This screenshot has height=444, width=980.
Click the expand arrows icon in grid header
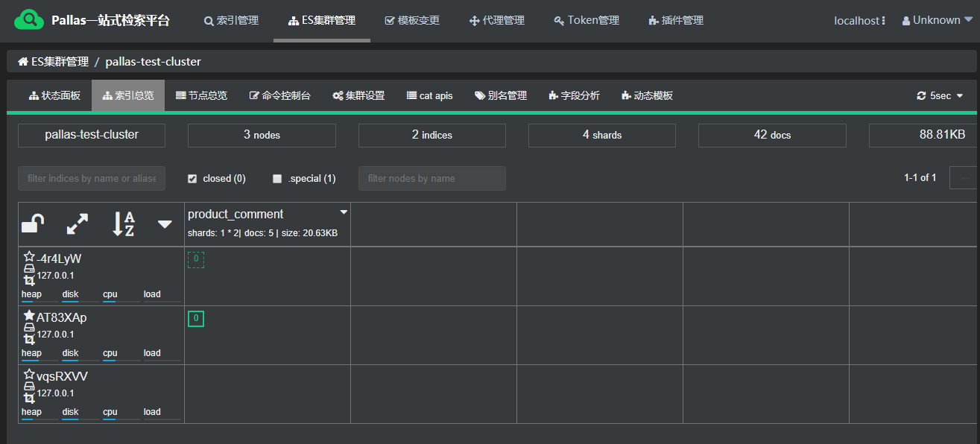[x=78, y=223]
